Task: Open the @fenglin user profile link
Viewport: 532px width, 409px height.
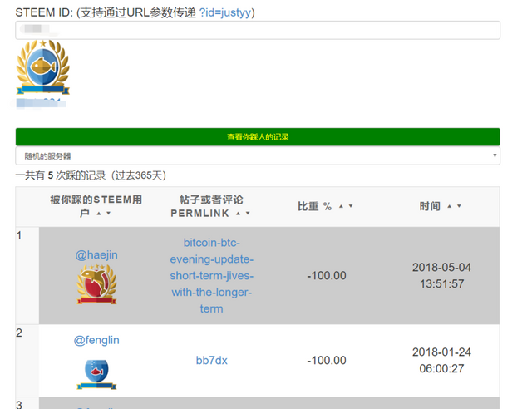Action: click(x=96, y=340)
